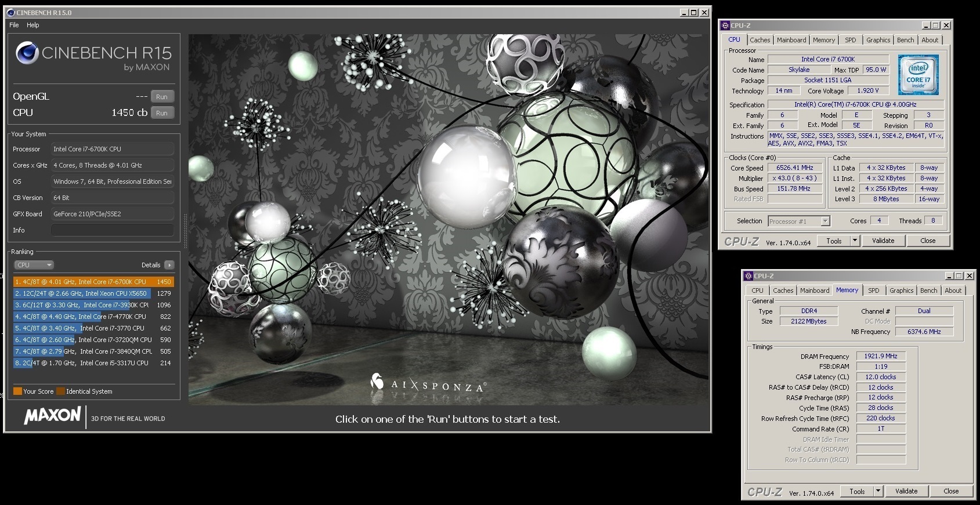Click Tools button in lower CPU-Z window

[x=857, y=491]
